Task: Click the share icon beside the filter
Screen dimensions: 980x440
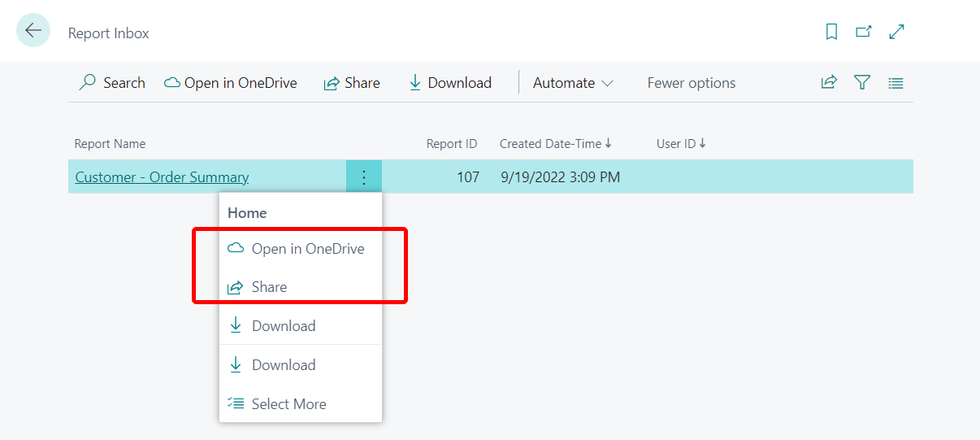Action: 829,82
